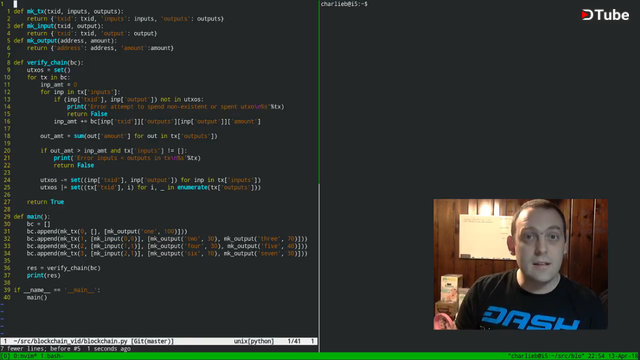Screen dimensions: 640x360
Task: Click the charlieb@i5 shell prompt
Action: (344, 4)
